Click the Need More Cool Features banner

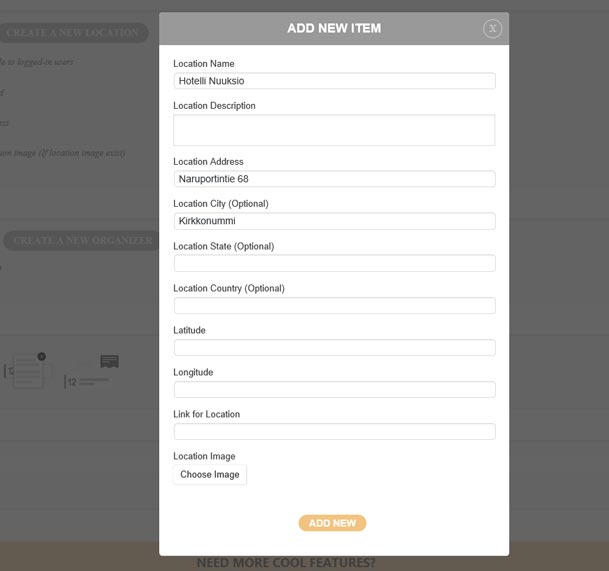click(x=285, y=562)
